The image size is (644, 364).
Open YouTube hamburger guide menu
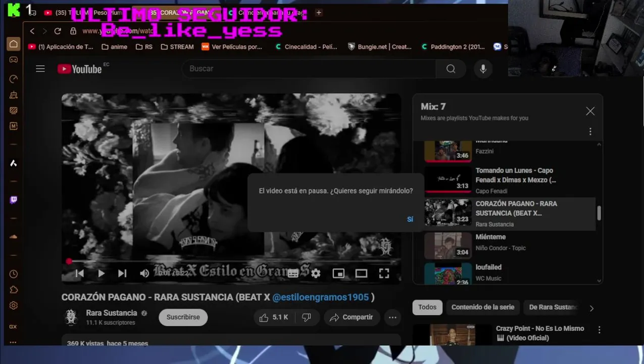40,69
